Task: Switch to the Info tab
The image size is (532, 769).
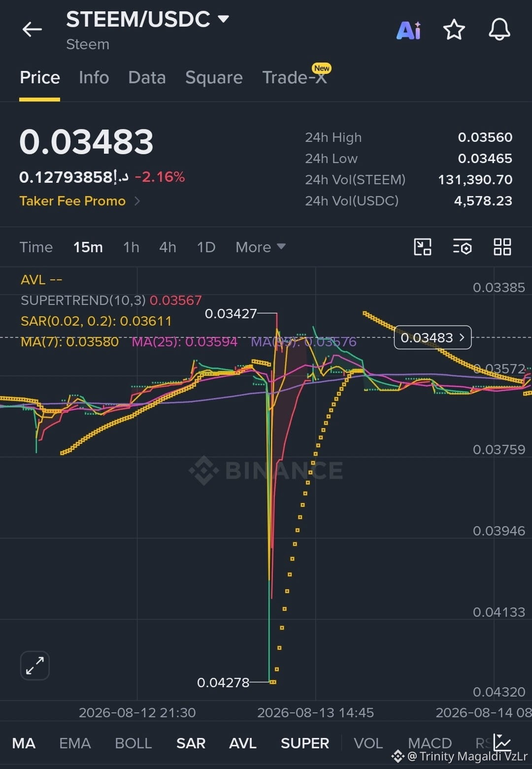Action: (x=94, y=77)
